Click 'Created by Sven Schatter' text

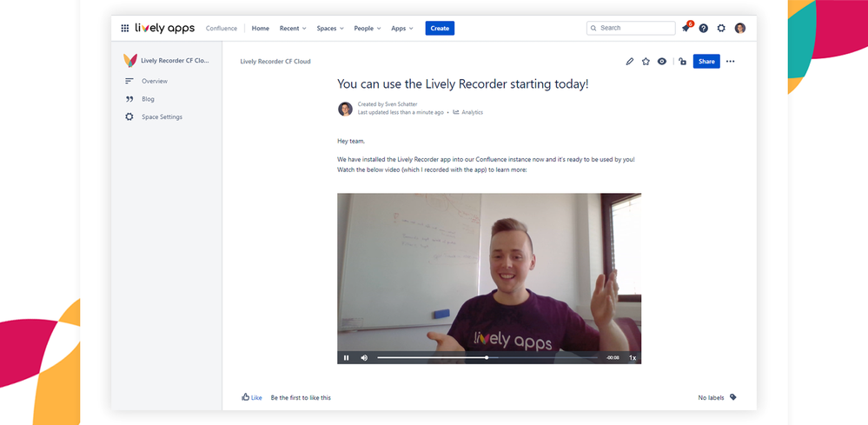pyautogui.click(x=388, y=104)
